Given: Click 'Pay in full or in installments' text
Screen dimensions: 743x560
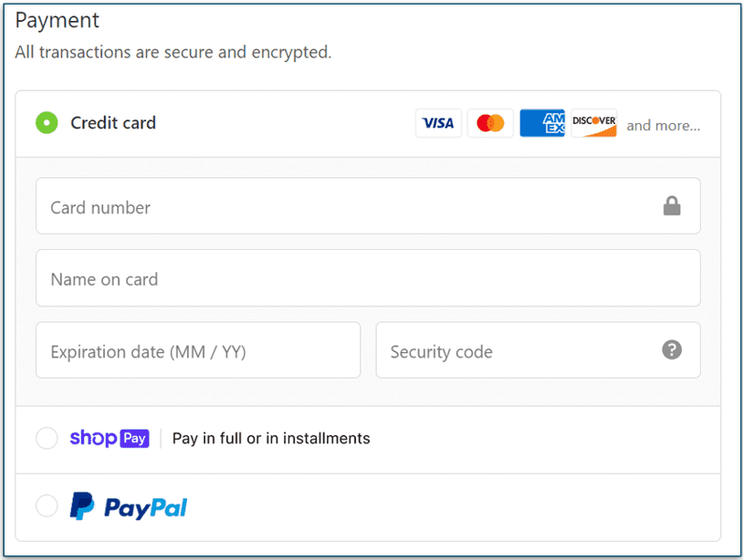Looking at the screenshot, I should [x=270, y=439].
